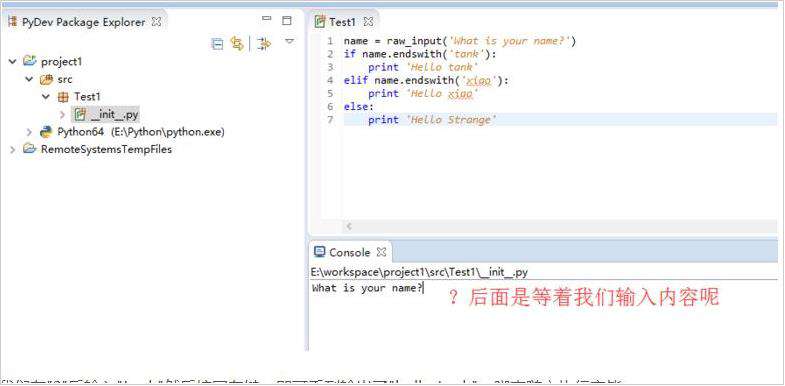Close the Console tab
The width and height of the screenshot is (785, 386).
[x=381, y=252]
